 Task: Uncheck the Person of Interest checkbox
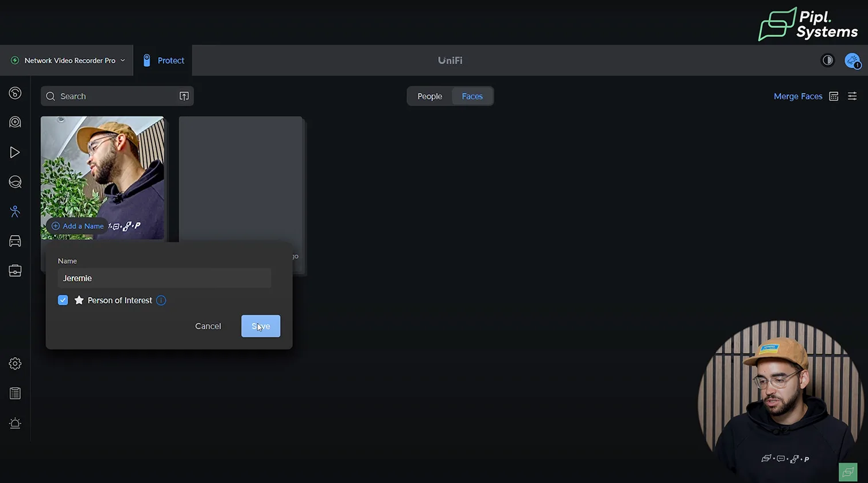63,300
